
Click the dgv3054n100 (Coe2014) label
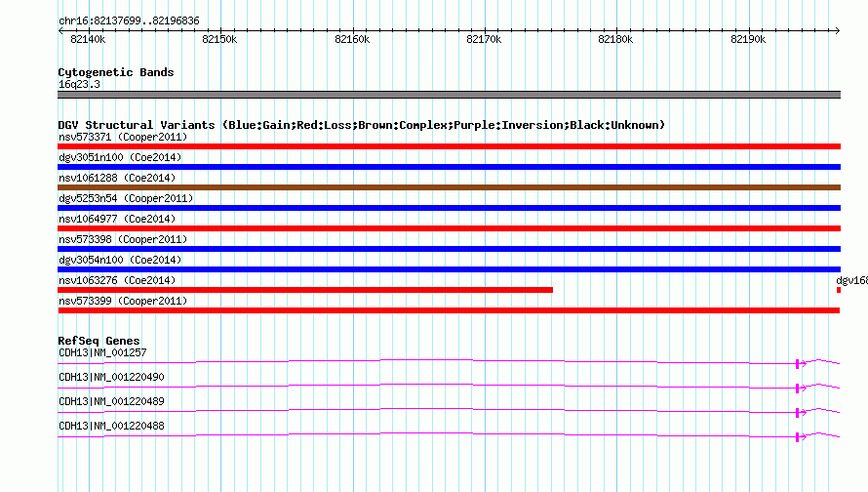tap(120, 260)
